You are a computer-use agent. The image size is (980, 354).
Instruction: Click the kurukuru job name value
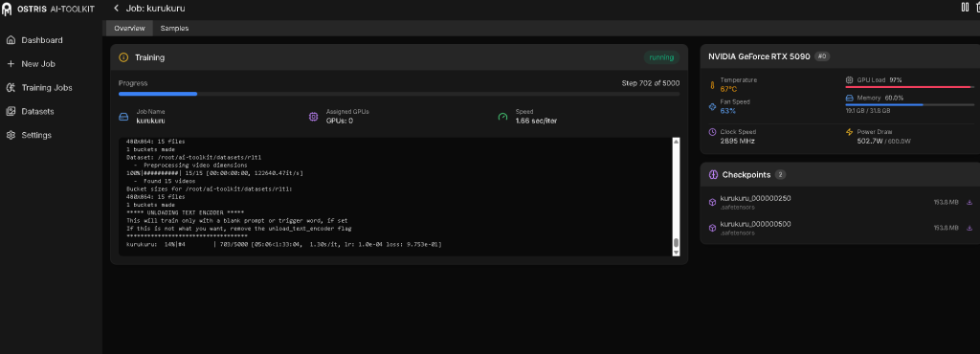[x=150, y=121]
